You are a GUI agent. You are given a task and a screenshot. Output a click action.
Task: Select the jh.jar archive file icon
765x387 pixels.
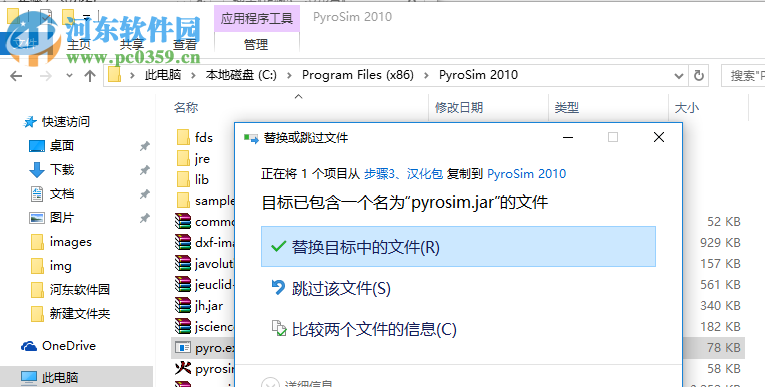[183, 306]
